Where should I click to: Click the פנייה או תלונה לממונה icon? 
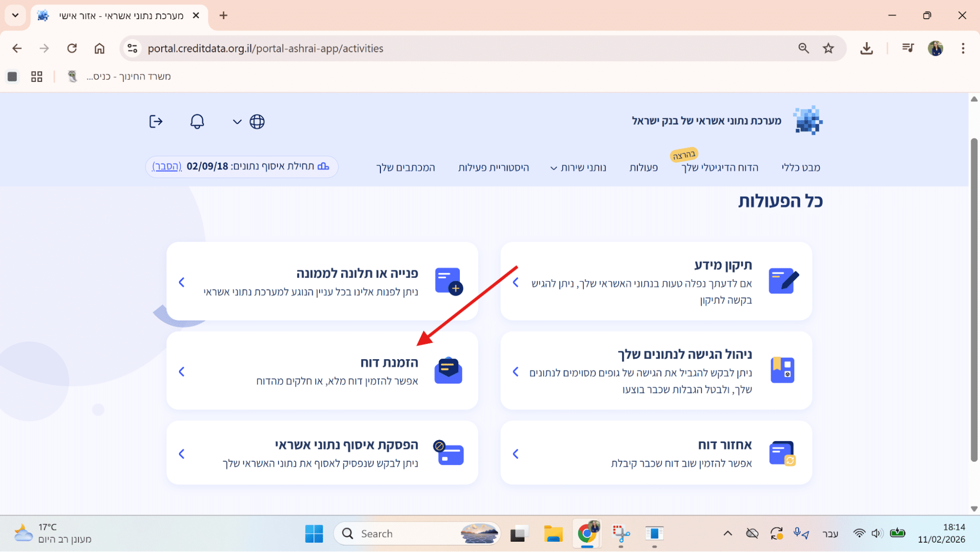(448, 281)
